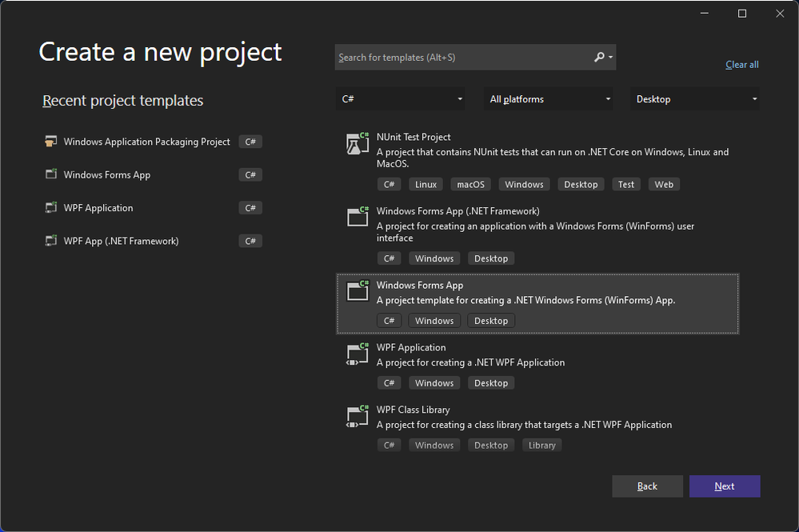799x532 pixels.
Task: Click the recent Windows Forms App icon
Action: 51,174
